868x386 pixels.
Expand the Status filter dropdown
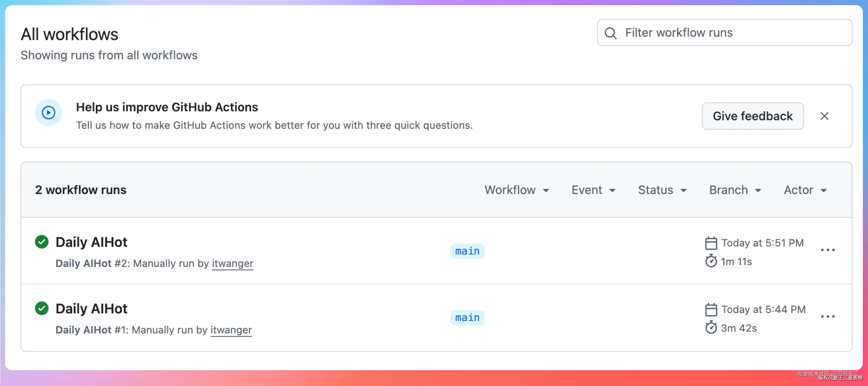click(x=662, y=190)
